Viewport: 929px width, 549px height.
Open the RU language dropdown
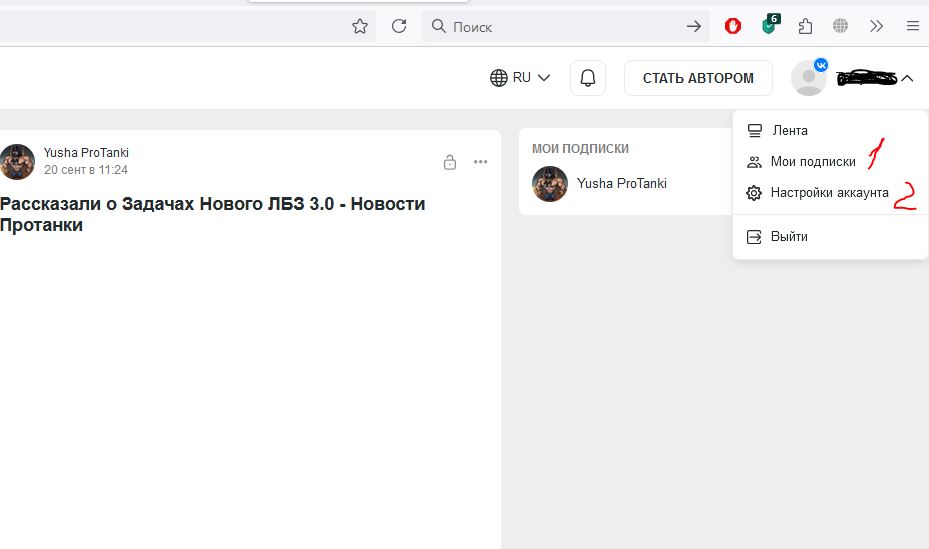520,78
